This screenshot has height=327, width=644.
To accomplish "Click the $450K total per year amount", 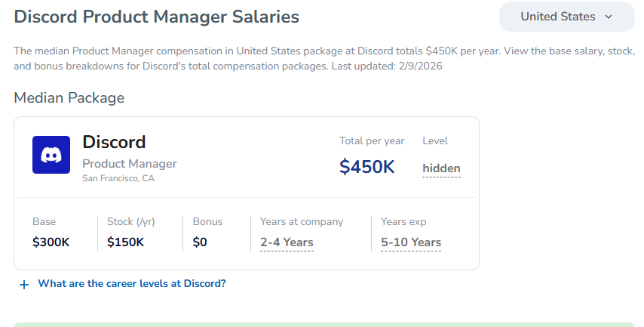I will (366, 167).
